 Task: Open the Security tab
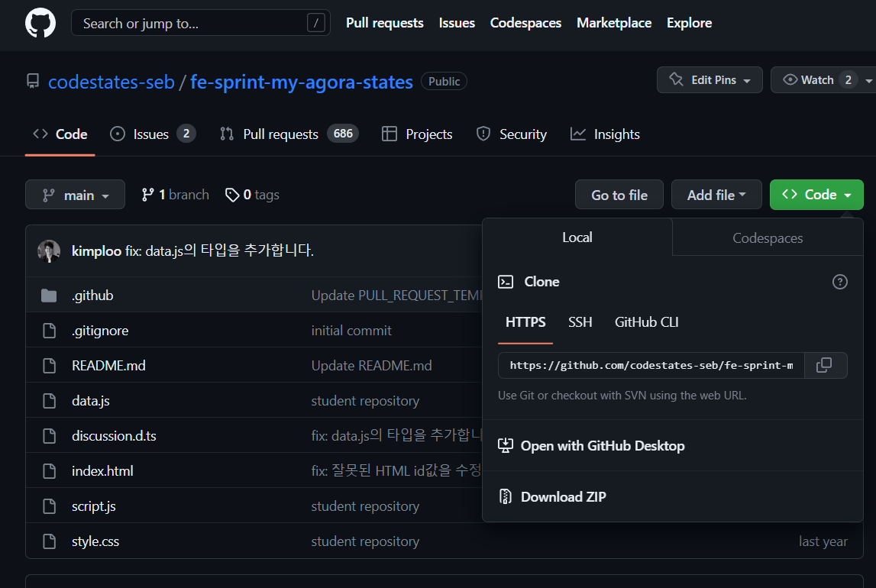click(x=511, y=134)
